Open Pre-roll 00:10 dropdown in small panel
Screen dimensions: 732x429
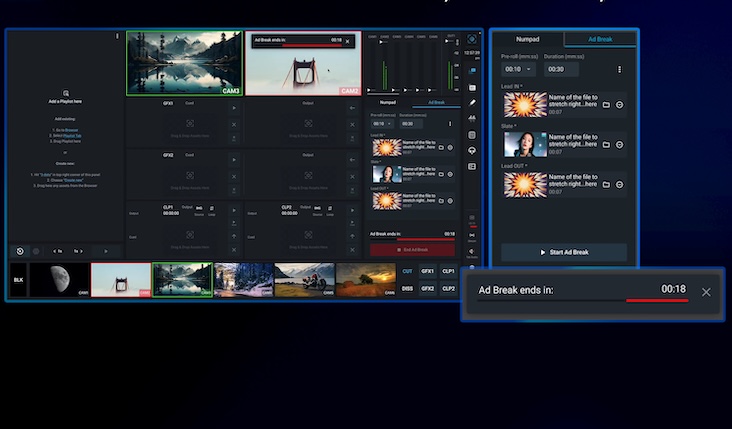[x=382, y=124]
